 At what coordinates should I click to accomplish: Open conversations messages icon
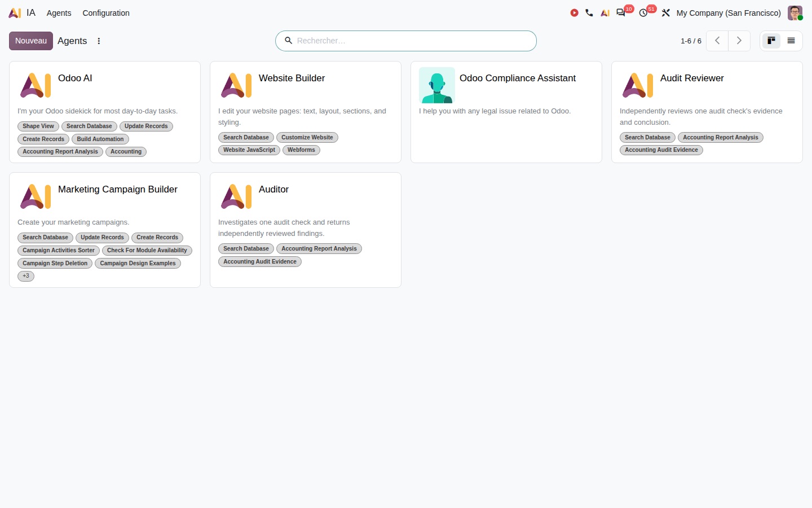621,13
